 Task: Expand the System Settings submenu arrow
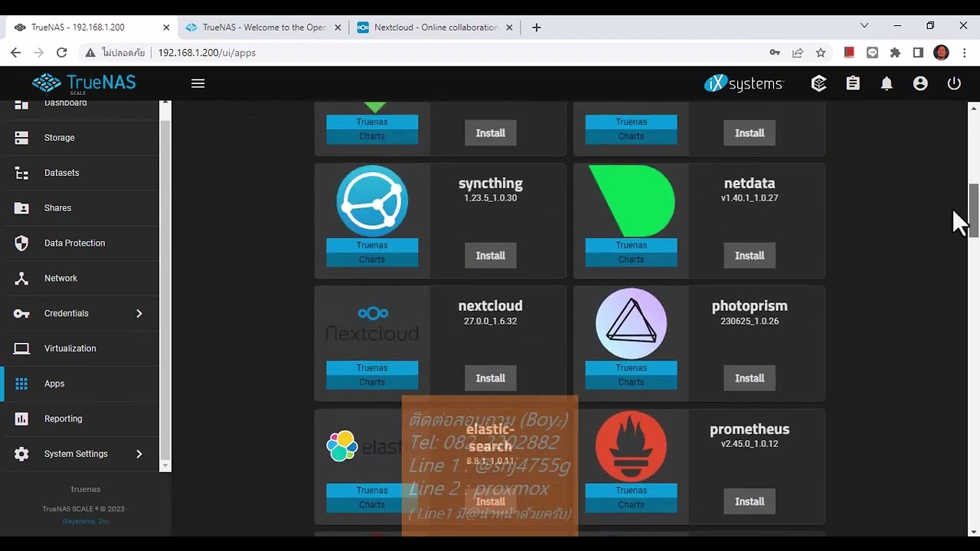coord(139,455)
